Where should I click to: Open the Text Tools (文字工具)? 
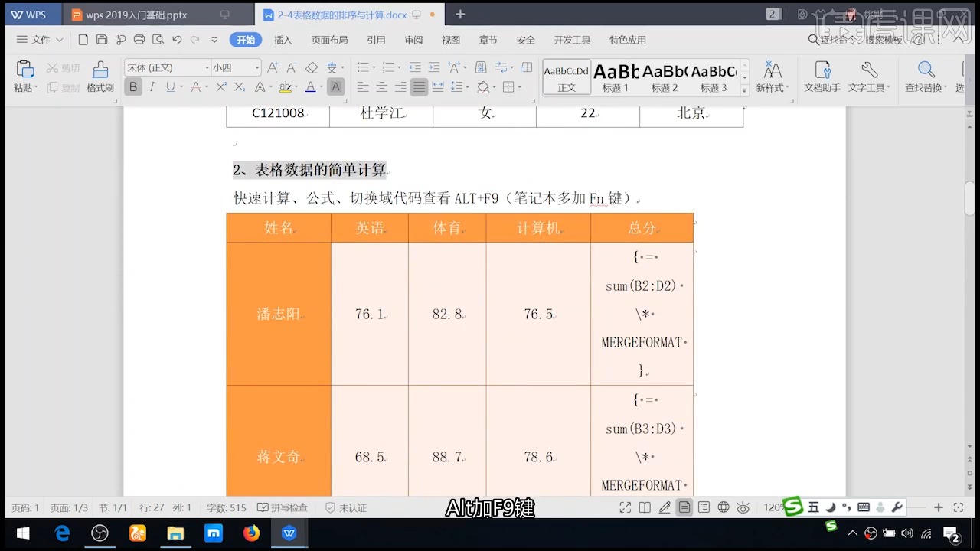869,79
